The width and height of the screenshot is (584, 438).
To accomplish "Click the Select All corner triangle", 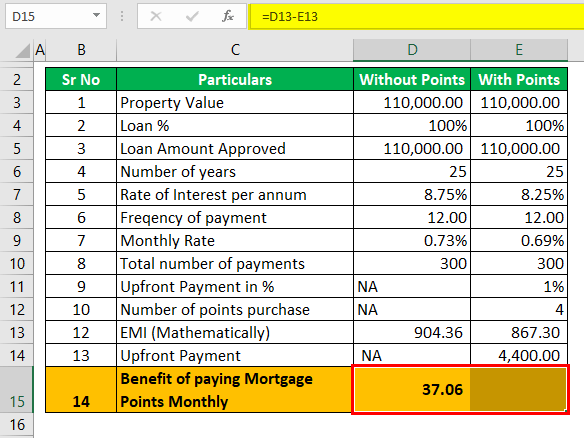I will (x=23, y=51).
